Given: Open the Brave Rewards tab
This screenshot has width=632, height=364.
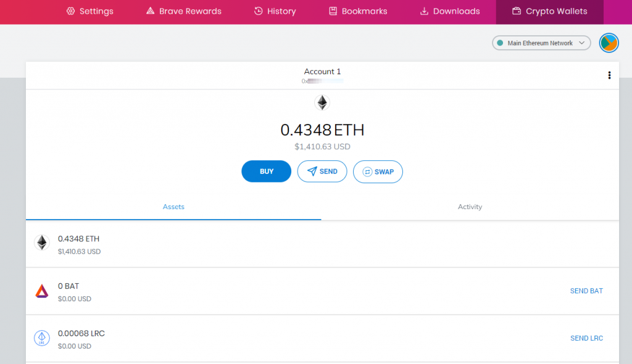Looking at the screenshot, I should [184, 11].
